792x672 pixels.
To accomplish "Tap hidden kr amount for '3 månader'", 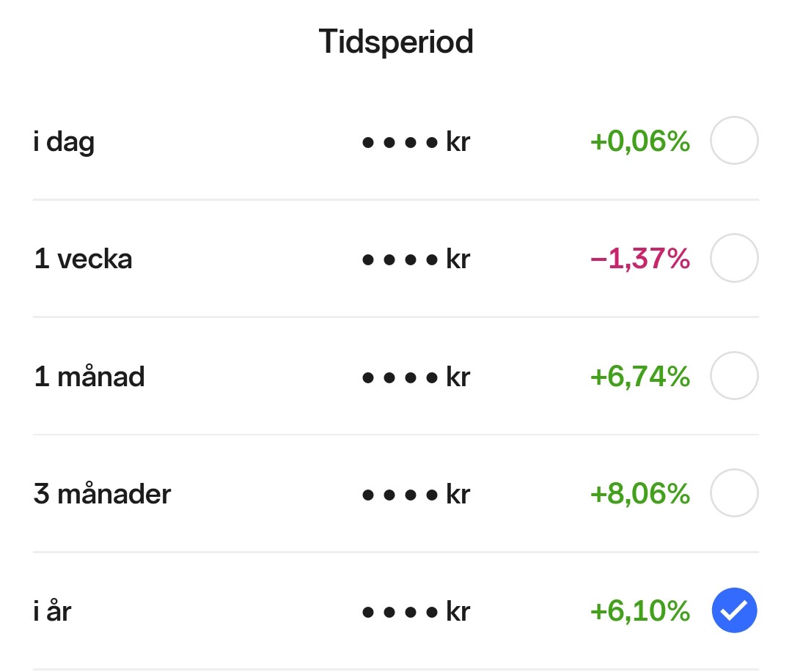I will pyautogui.click(x=416, y=494).
